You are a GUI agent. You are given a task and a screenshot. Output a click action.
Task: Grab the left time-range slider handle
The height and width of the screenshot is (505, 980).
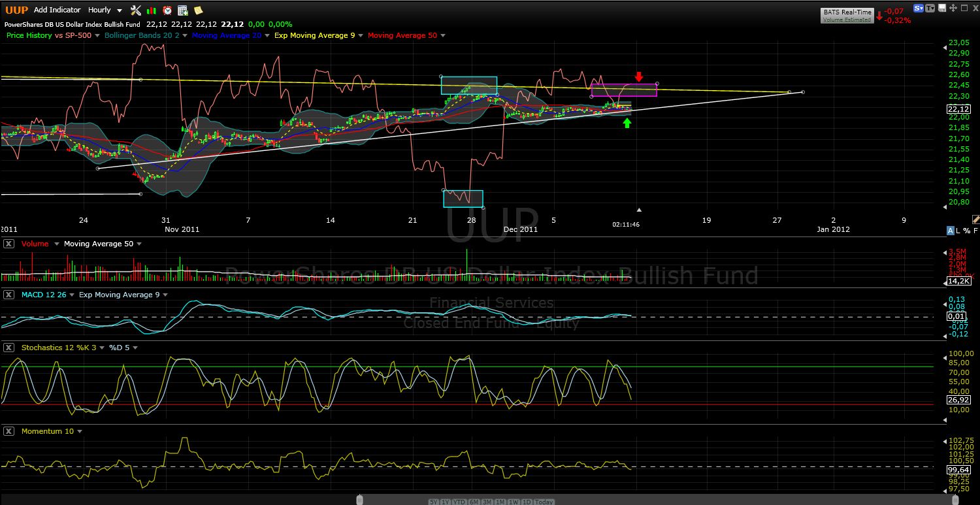pos(359,500)
